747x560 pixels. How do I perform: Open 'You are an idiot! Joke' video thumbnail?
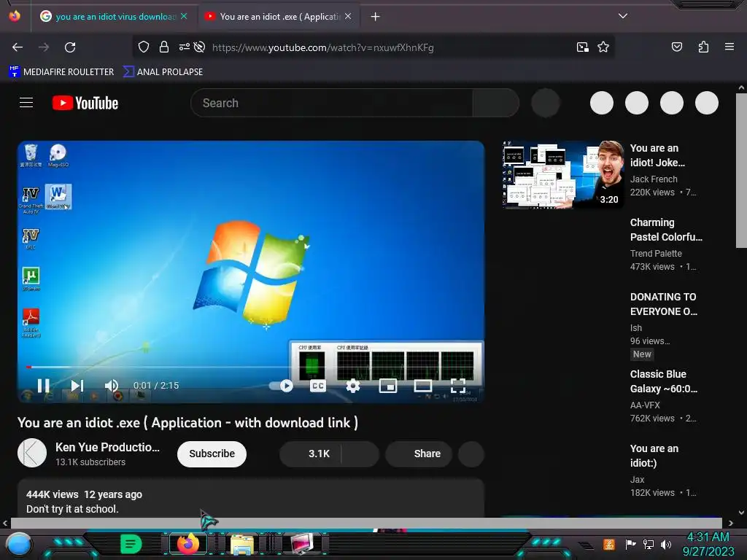click(563, 174)
